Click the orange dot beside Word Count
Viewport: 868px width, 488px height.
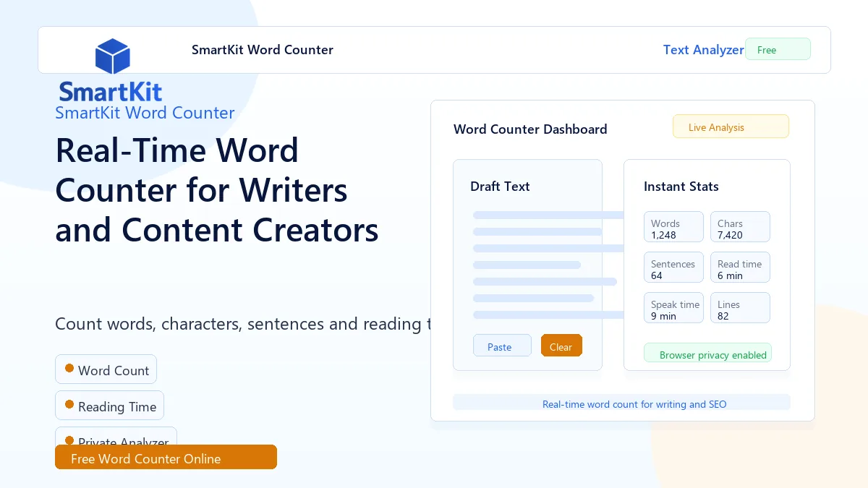pos(69,368)
